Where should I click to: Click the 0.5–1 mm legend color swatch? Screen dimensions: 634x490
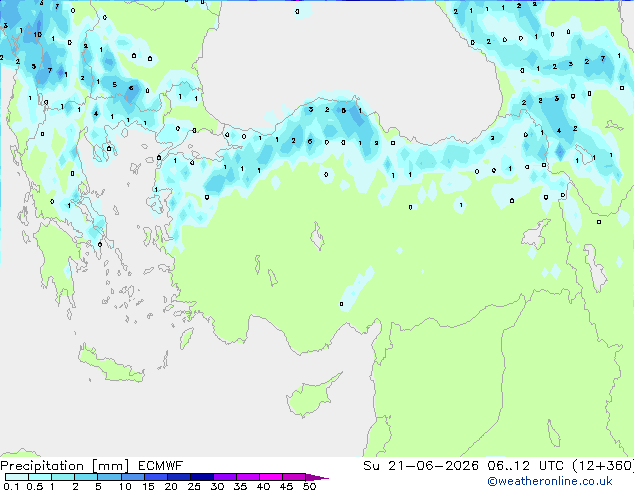point(40,477)
